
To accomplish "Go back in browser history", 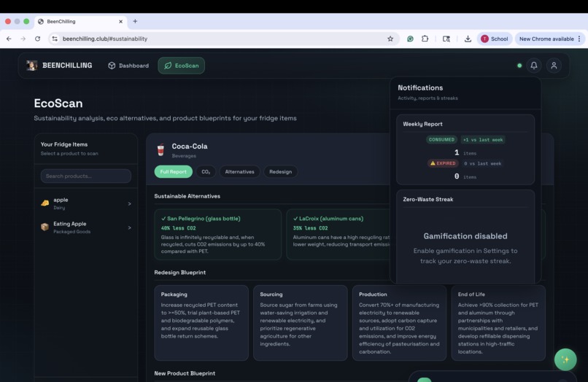I will pos(9,39).
